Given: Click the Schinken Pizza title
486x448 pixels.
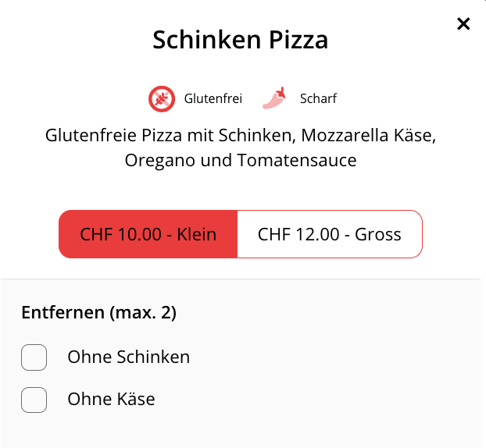Looking at the screenshot, I should click(x=241, y=40).
